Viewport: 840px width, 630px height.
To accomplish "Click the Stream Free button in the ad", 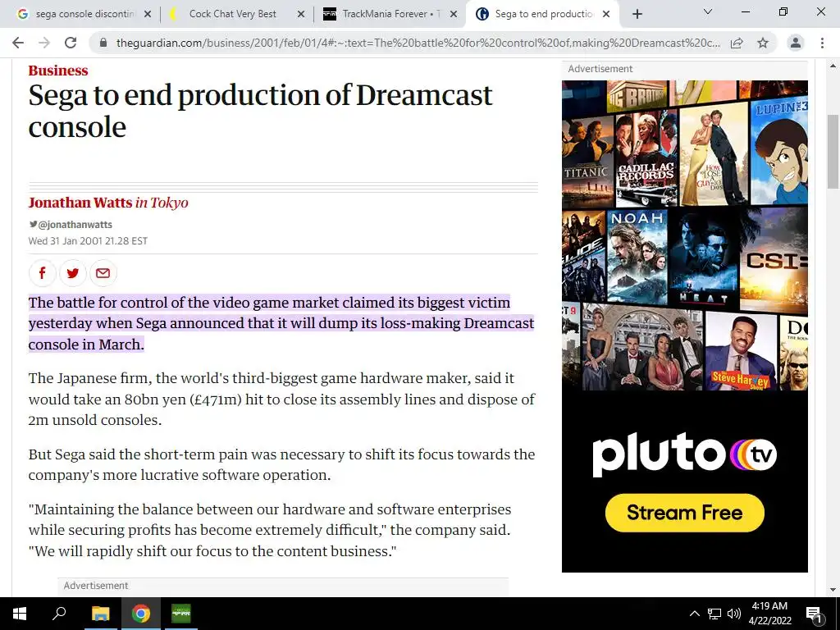I will (x=685, y=513).
